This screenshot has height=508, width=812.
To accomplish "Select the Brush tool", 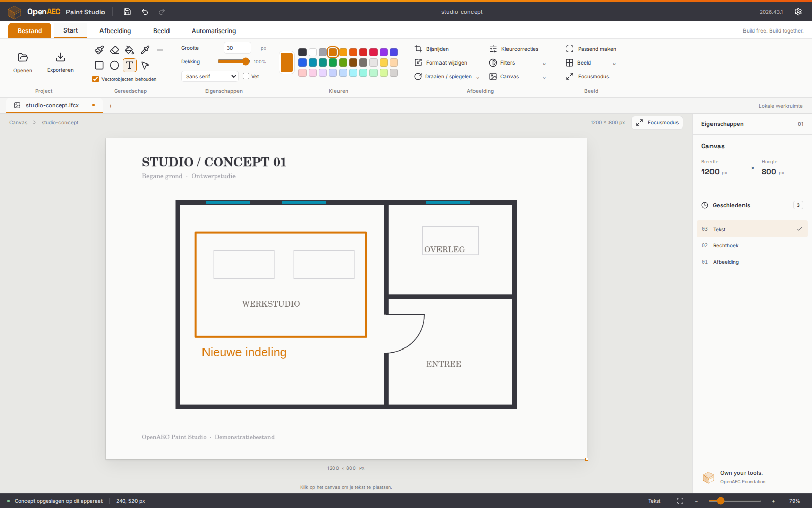I will [x=99, y=50].
